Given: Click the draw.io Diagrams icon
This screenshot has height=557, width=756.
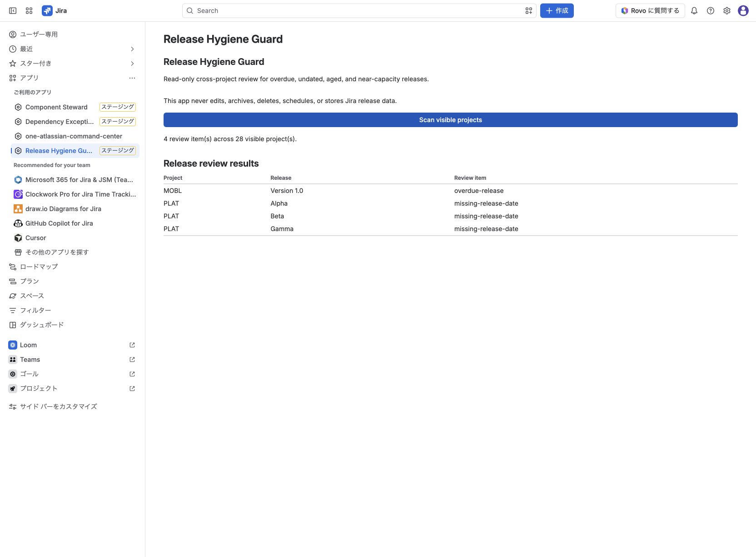Looking at the screenshot, I should (x=18, y=209).
